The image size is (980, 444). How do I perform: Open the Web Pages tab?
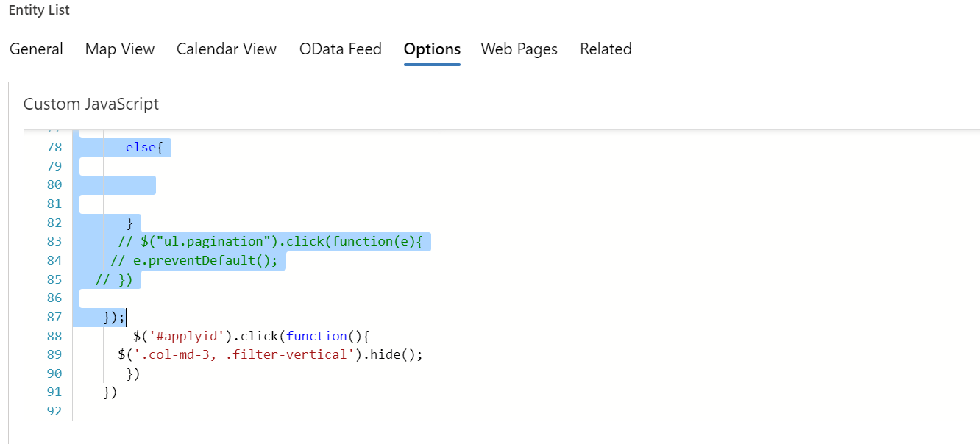(x=519, y=49)
